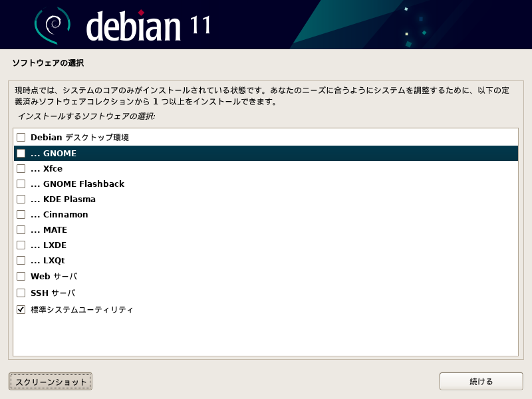Check the Debian デスクトップ環境 checkbox
Screen dimensions: 532x399
(x=21, y=138)
